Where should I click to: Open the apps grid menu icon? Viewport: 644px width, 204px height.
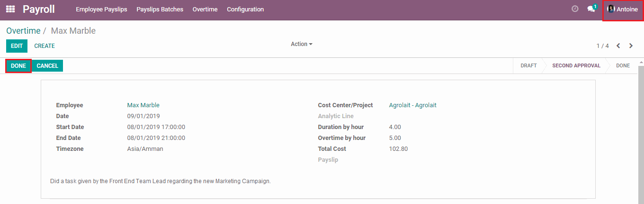[x=10, y=9]
